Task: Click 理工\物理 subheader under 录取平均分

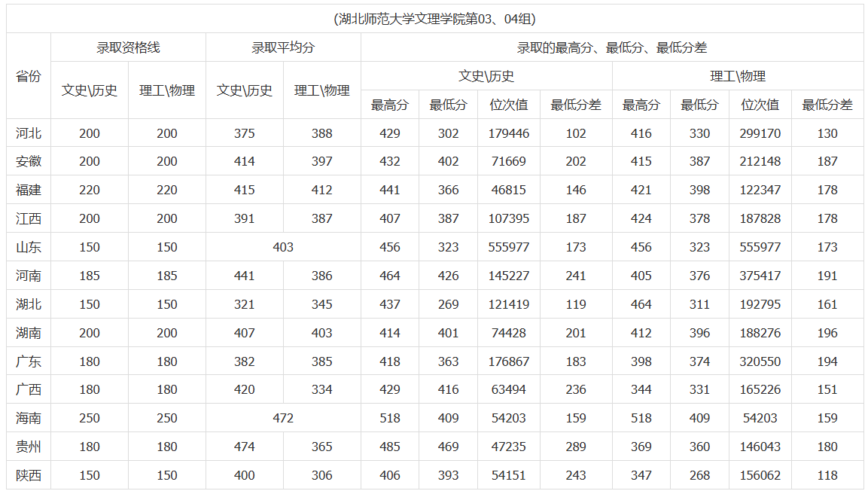Action: 321,90
